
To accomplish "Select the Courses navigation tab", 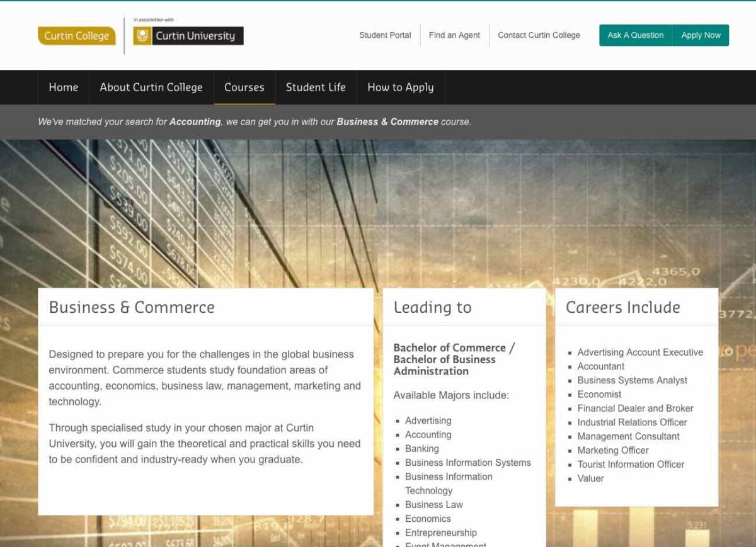I will coord(244,87).
